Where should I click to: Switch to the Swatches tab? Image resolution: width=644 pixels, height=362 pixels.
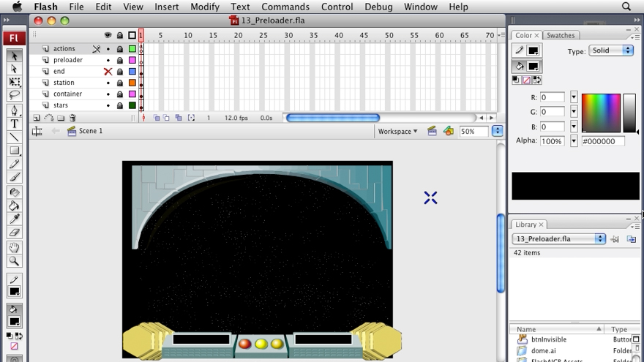tap(561, 35)
